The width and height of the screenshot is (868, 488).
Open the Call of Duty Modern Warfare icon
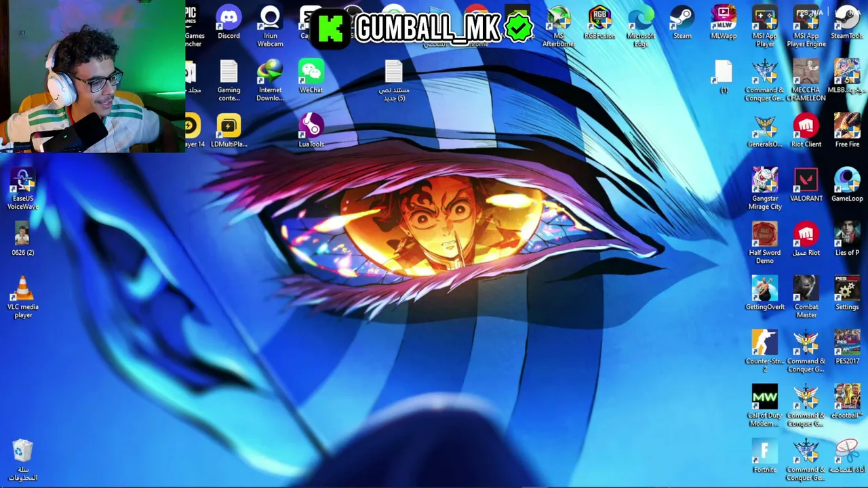765,406
